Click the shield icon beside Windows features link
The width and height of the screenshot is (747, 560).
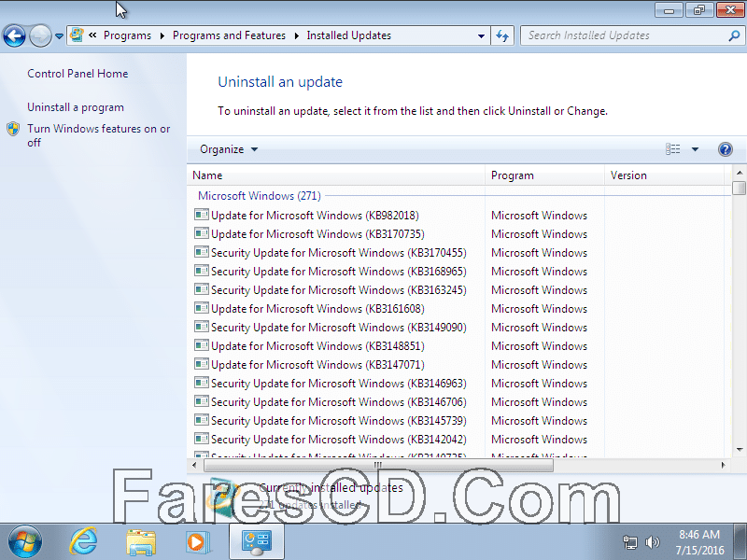[13, 129]
